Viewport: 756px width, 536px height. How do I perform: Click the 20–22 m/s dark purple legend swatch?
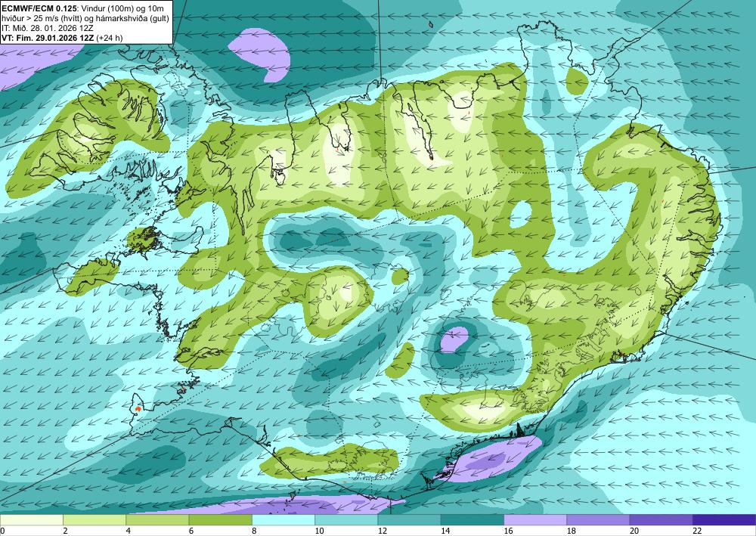pyautogui.click(x=661, y=519)
